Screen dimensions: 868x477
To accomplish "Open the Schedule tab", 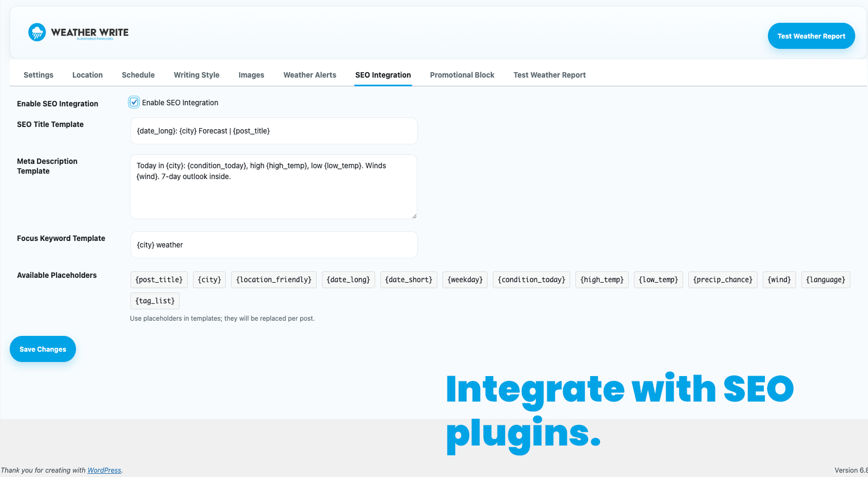I will coord(138,75).
